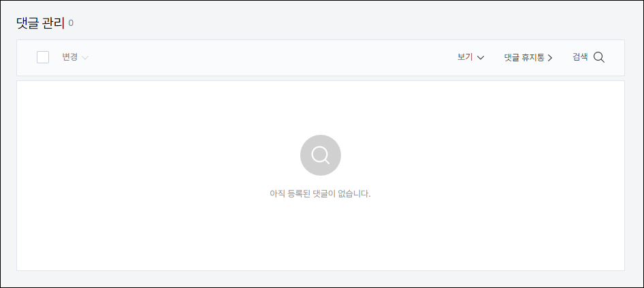
Task: Click the 아직 등록된 댓글이 없습니다 message
Action: pyautogui.click(x=320, y=193)
